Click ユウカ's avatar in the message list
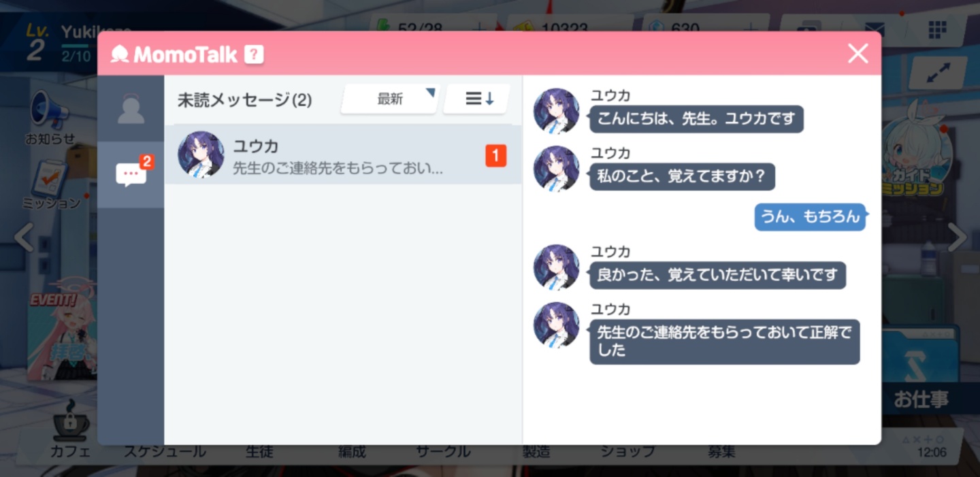 [201, 154]
